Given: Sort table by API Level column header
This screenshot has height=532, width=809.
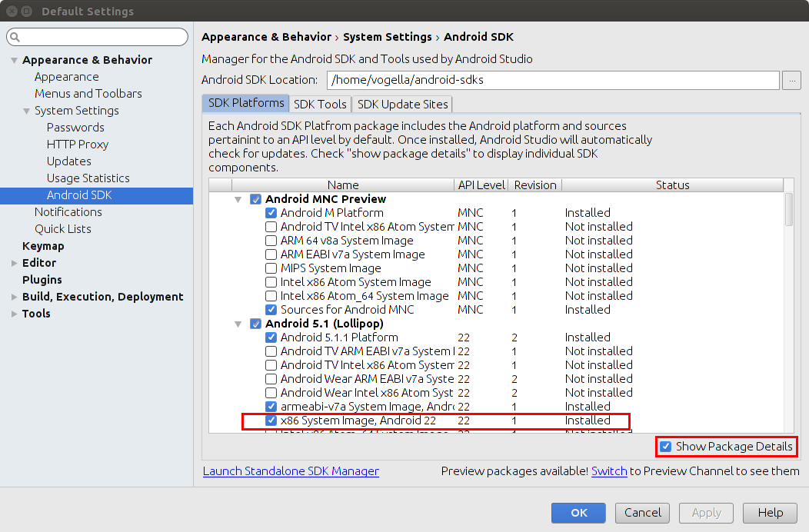Looking at the screenshot, I should [481, 185].
